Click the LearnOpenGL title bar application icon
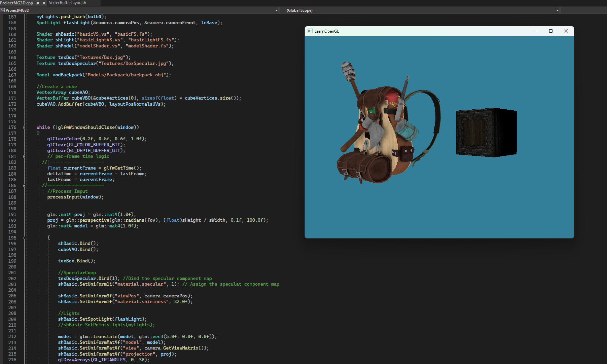607x364 pixels. 310,31
